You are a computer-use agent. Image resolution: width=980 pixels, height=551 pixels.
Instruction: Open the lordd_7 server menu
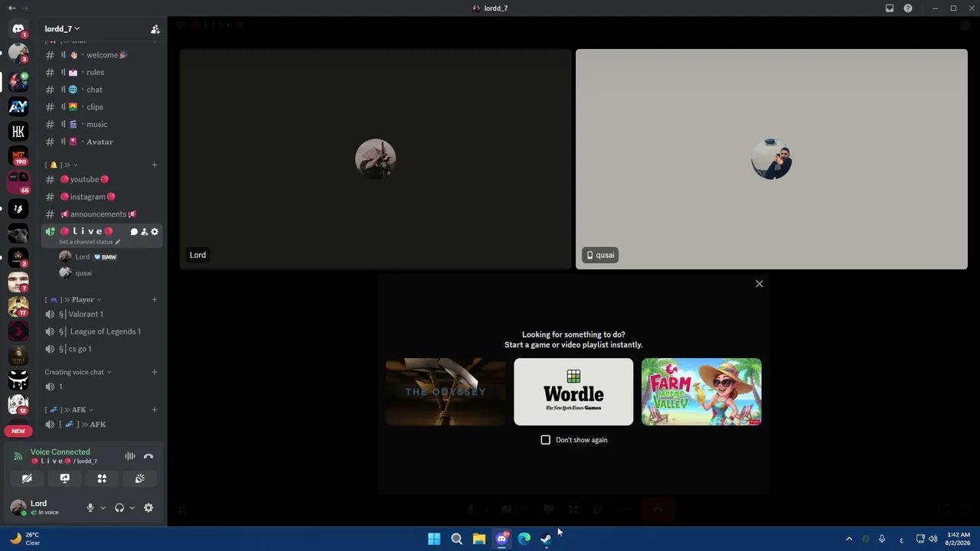click(62, 29)
